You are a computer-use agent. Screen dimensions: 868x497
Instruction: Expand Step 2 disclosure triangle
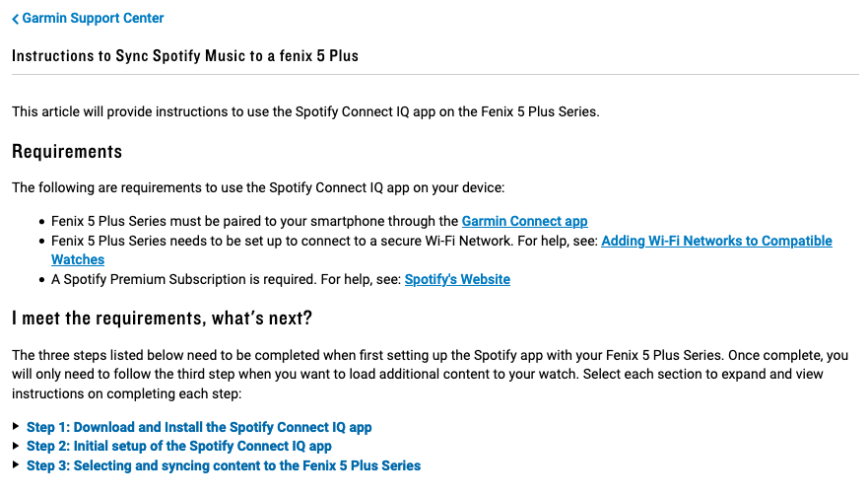[x=16, y=446]
